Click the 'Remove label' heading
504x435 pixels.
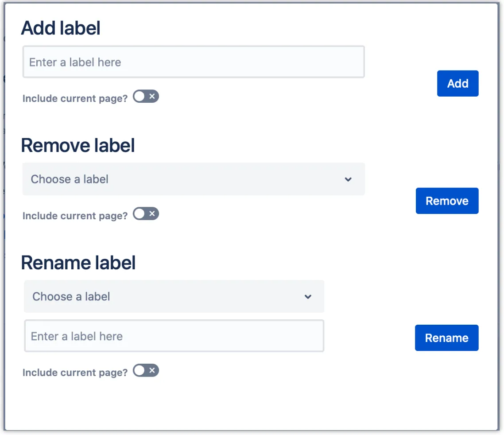pos(78,145)
